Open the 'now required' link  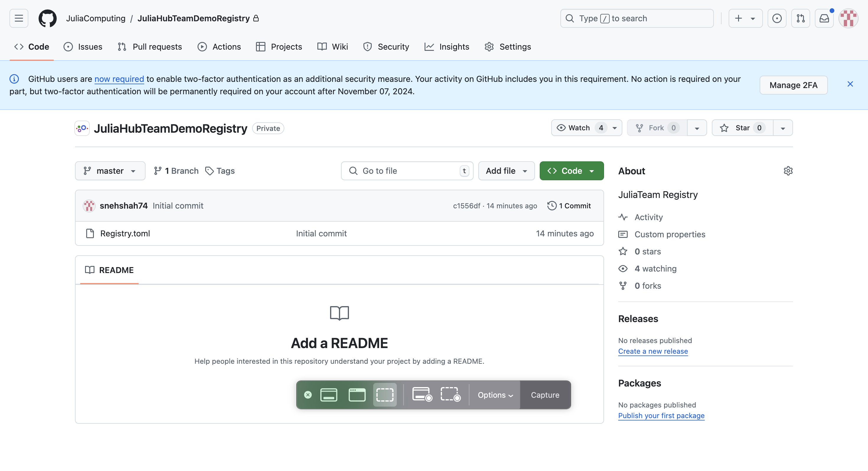pos(119,79)
